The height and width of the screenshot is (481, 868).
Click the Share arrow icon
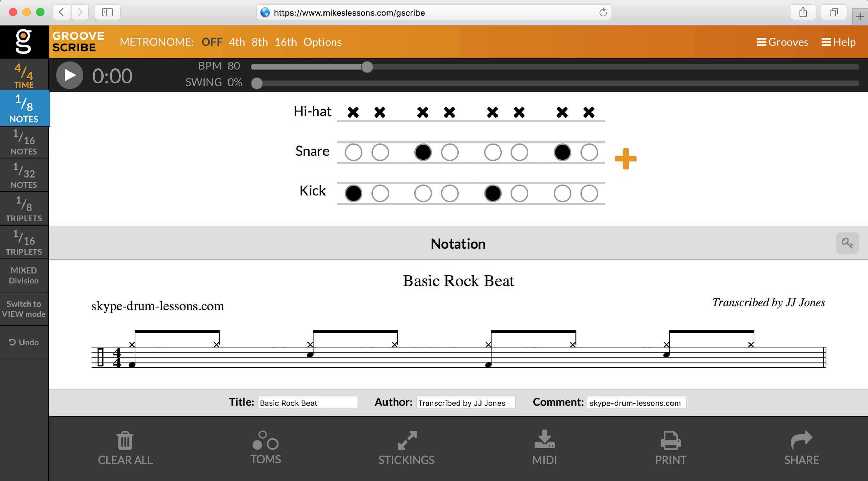(802, 440)
